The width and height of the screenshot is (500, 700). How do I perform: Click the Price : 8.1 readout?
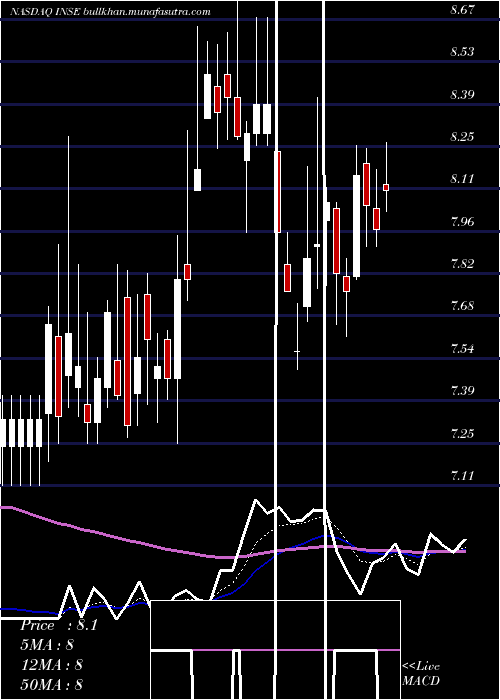tap(58, 625)
